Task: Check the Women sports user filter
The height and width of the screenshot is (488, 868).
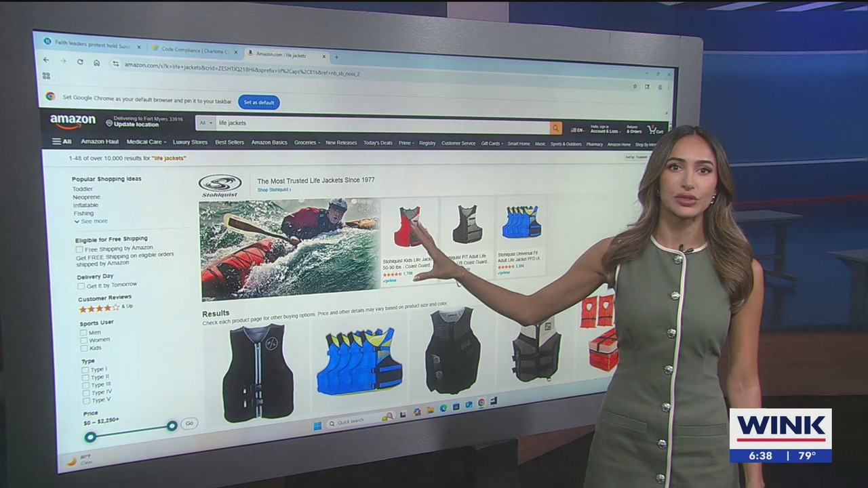Action: [x=84, y=341]
